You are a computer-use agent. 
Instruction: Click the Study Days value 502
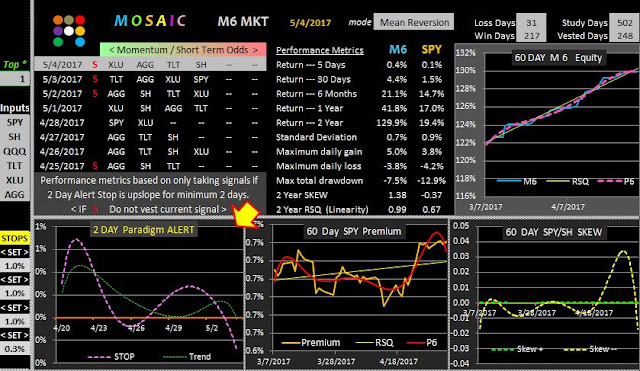[624, 23]
